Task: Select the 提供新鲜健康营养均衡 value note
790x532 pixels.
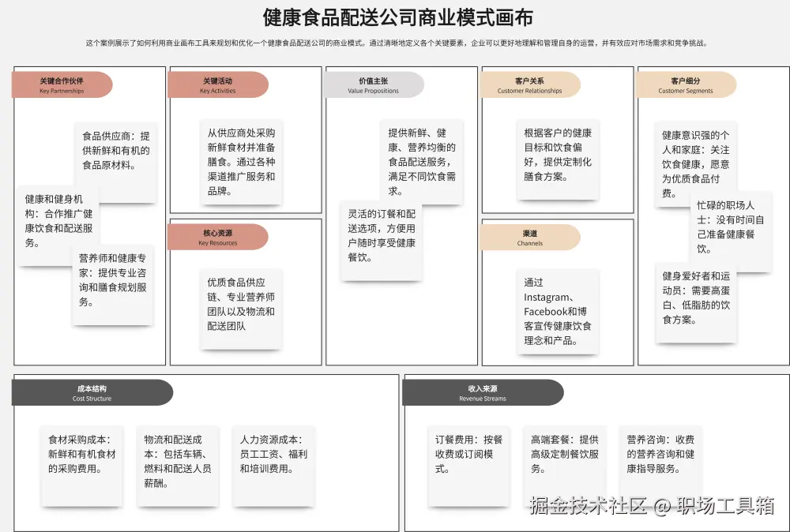Action: coord(422,159)
